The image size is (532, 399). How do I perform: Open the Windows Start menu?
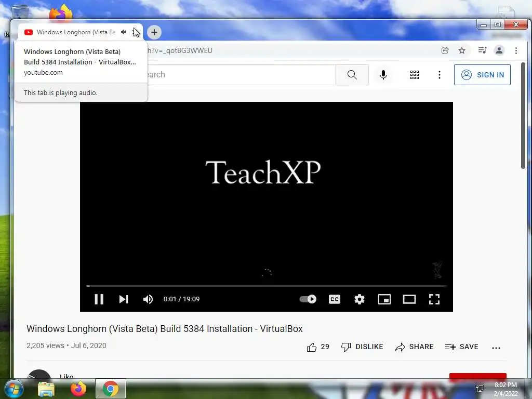[14, 389]
